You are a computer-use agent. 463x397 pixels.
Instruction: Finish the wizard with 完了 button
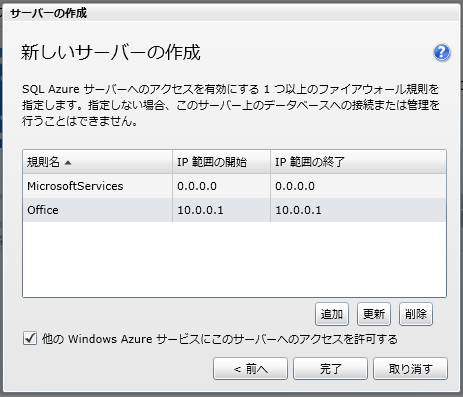pyautogui.click(x=330, y=369)
